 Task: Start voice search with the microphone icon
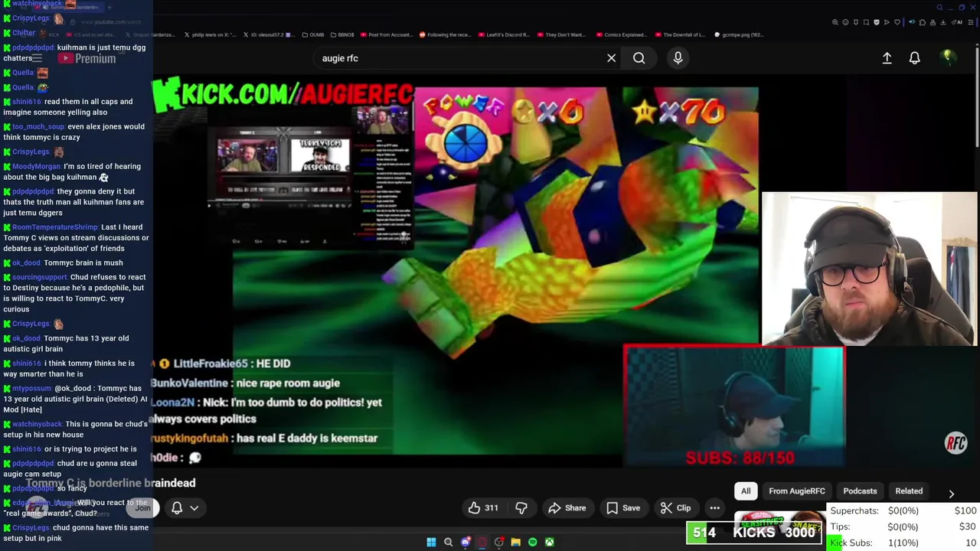(678, 58)
